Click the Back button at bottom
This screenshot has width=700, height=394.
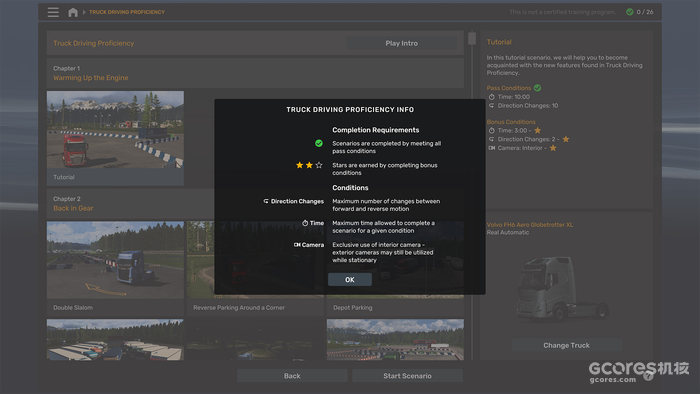(292, 376)
